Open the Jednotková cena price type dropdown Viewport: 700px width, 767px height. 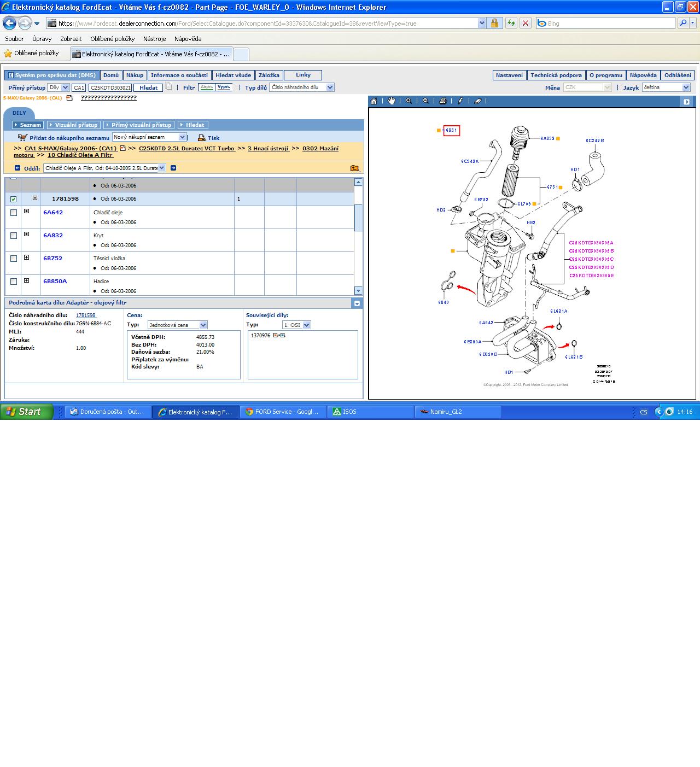click(x=203, y=325)
